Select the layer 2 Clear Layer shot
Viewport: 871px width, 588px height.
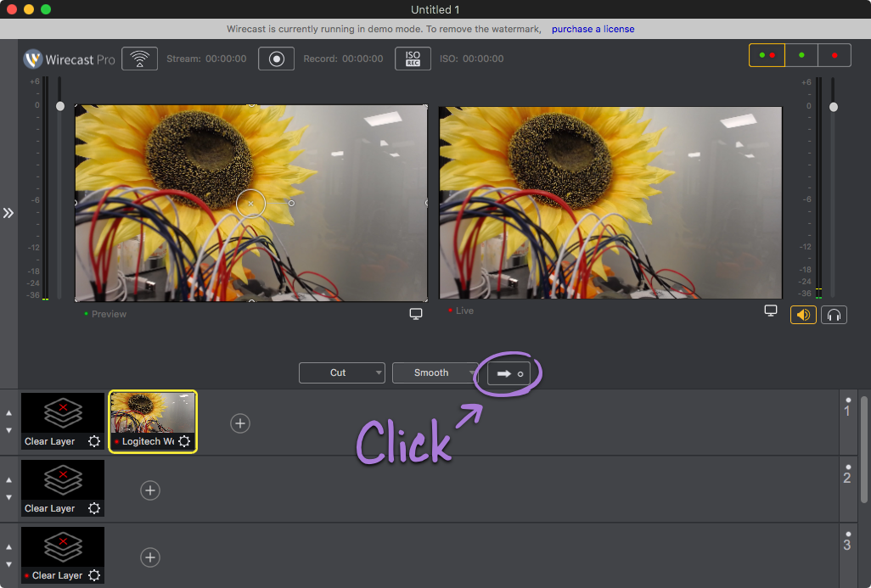tap(63, 488)
